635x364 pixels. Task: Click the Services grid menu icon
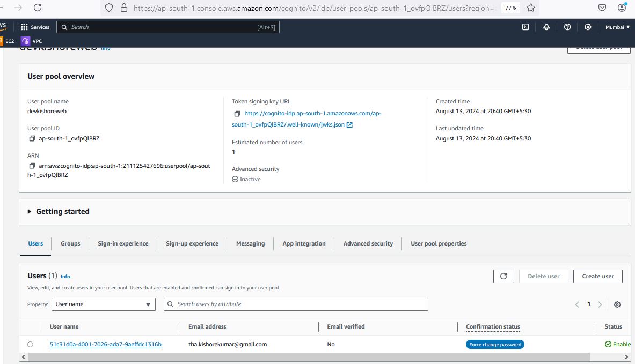click(x=24, y=27)
